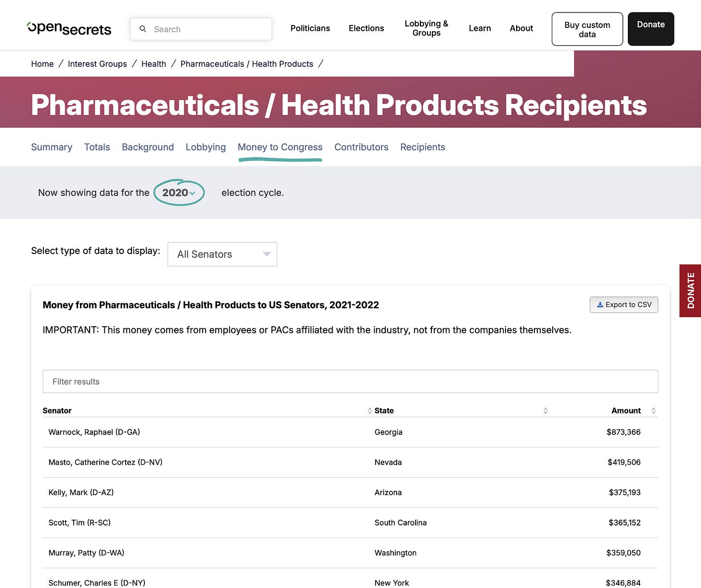Click the black Donate button in header

[651, 29]
